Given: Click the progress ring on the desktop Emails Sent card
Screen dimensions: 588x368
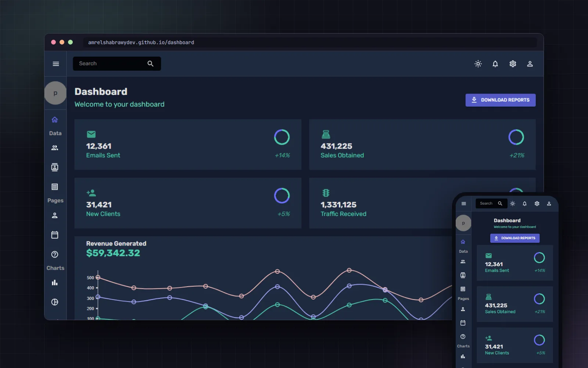Looking at the screenshot, I should (x=282, y=137).
